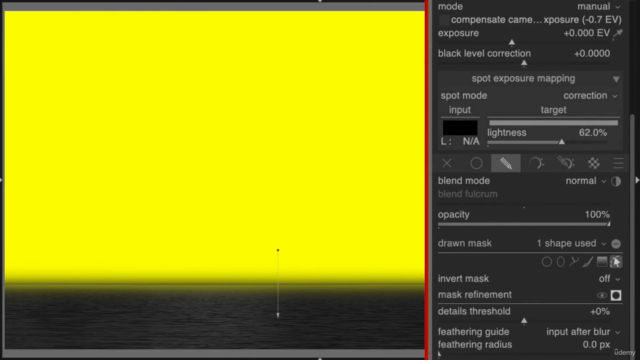Click gradient mask start anchor point
This screenshot has width=640, height=360.
278,250
